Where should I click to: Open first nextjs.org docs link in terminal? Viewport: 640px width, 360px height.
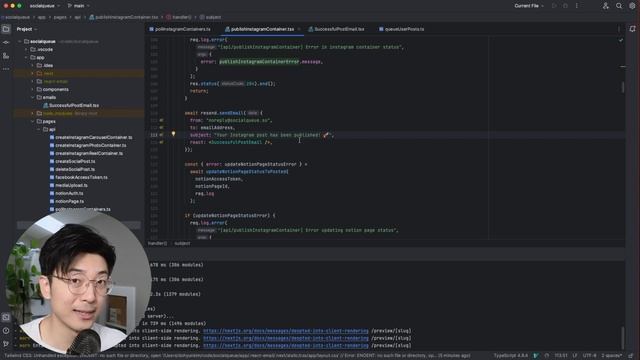286,331
